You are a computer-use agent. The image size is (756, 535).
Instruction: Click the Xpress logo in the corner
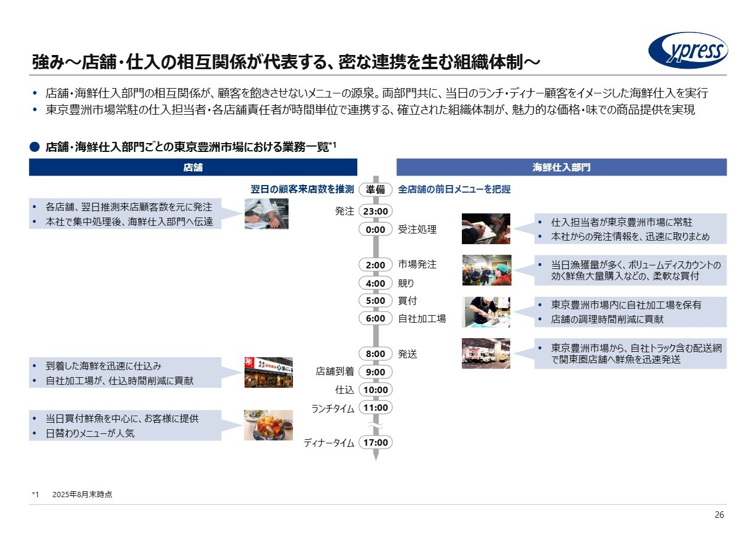click(x=688, y=51)
